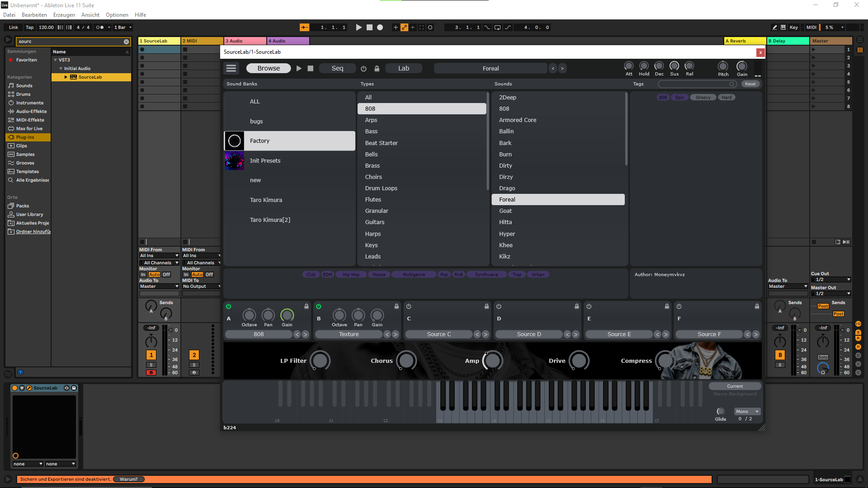The width and height of the screenshot is (868, 488).
Task: Click the SourceLab play preview button
Action: (299, 68)
